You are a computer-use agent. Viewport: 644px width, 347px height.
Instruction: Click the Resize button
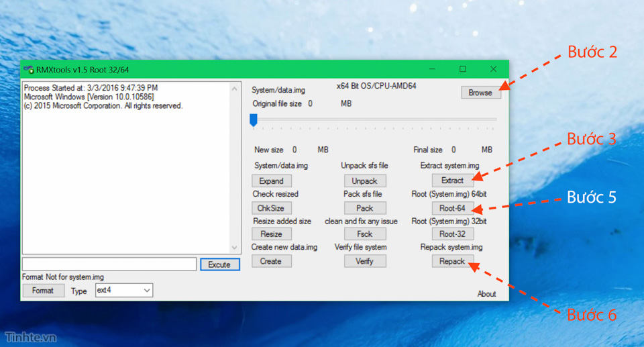272,234
